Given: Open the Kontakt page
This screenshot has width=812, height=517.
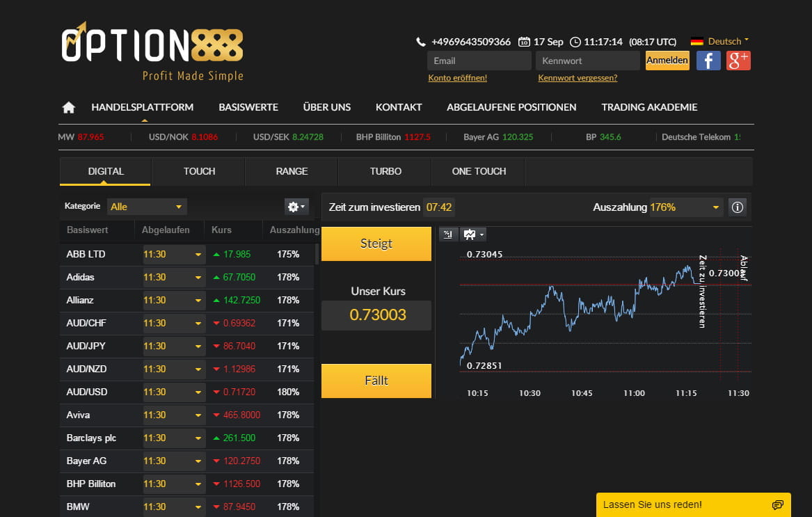Looking at the screenshot, I should [x=399, y=107].
